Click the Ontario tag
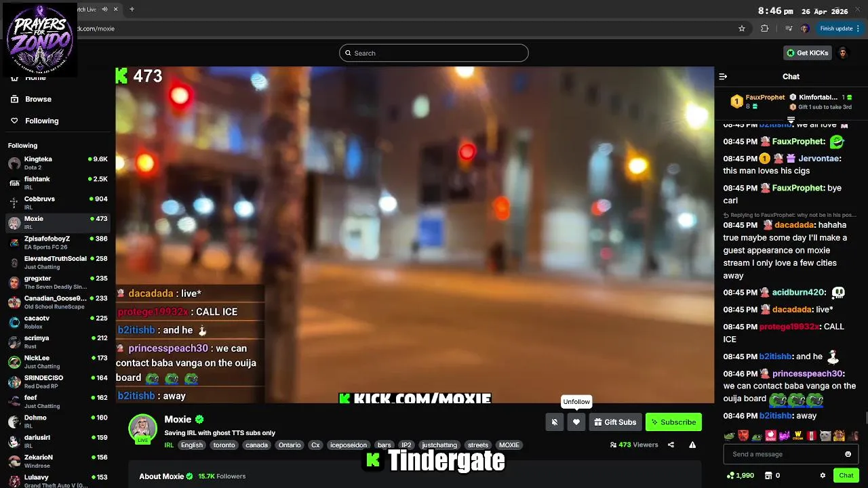 pos(290,445)
